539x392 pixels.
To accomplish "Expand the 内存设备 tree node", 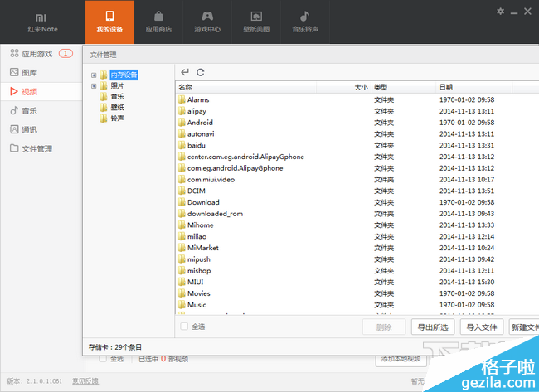I will (94, 75).
